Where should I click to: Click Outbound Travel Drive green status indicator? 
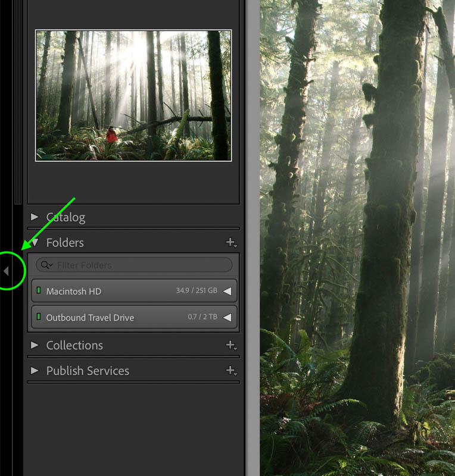click(39, 317)
